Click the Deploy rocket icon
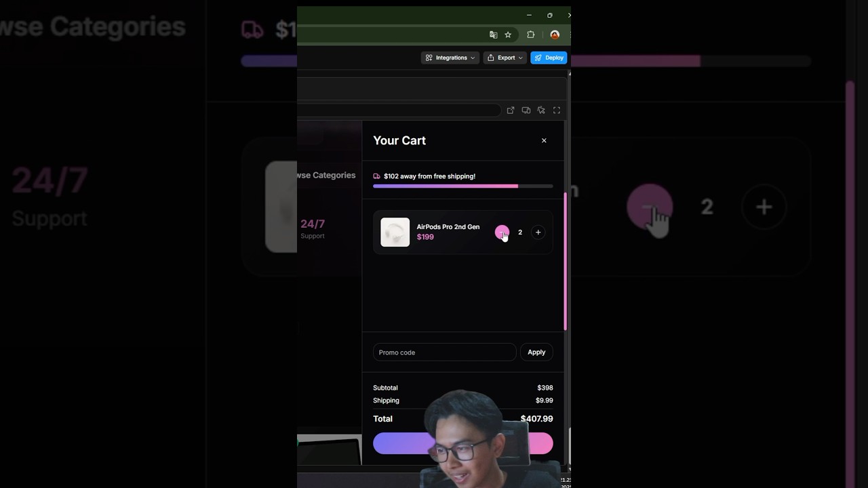 tap(538, 58)
